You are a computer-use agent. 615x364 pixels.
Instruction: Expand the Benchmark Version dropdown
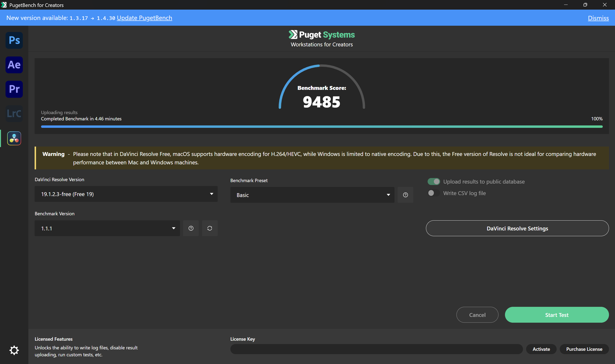(107, 228)
